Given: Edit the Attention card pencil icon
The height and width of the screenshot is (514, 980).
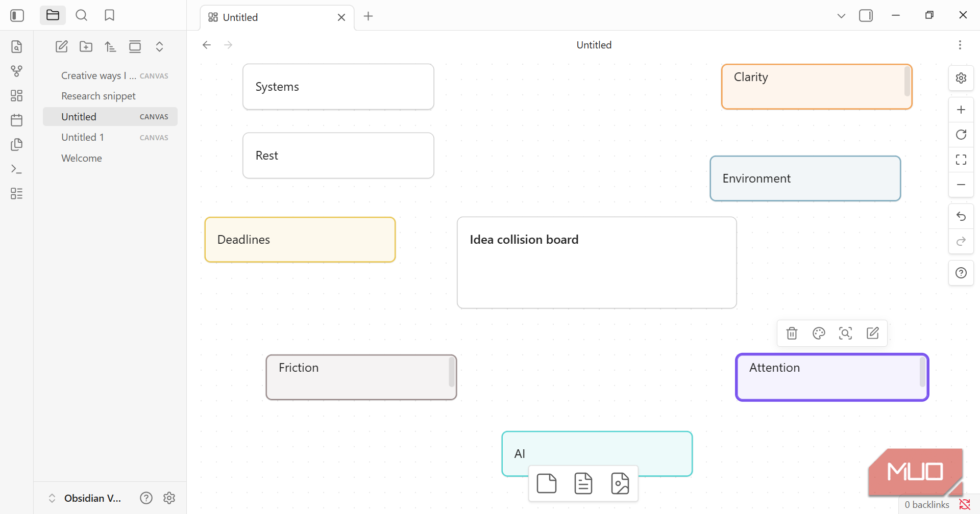Looking at the screenshot, I should pos(873,333).
